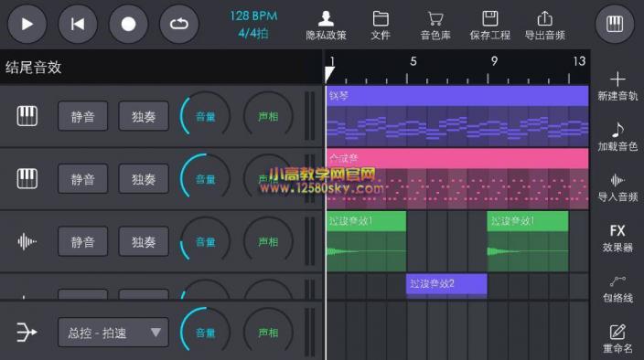Click the playhead marker at bar 1
644x360 pixels.
click(x=329, y=74)
